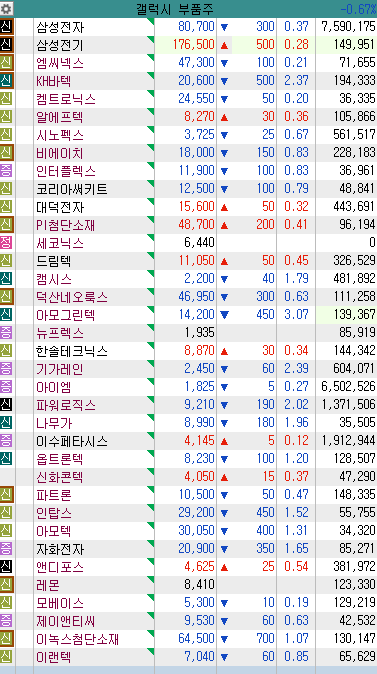The height and width of the screenshot is (674, 377).
Task: Click the 신 badge icon beside 엠씨넥스
Action: [6, 63]
